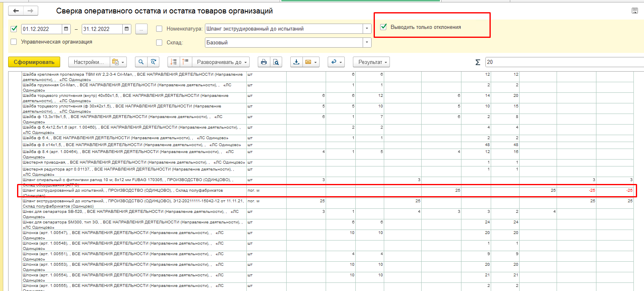Save report to file icon
Screen dimensions: 644x291
point(296,62)
